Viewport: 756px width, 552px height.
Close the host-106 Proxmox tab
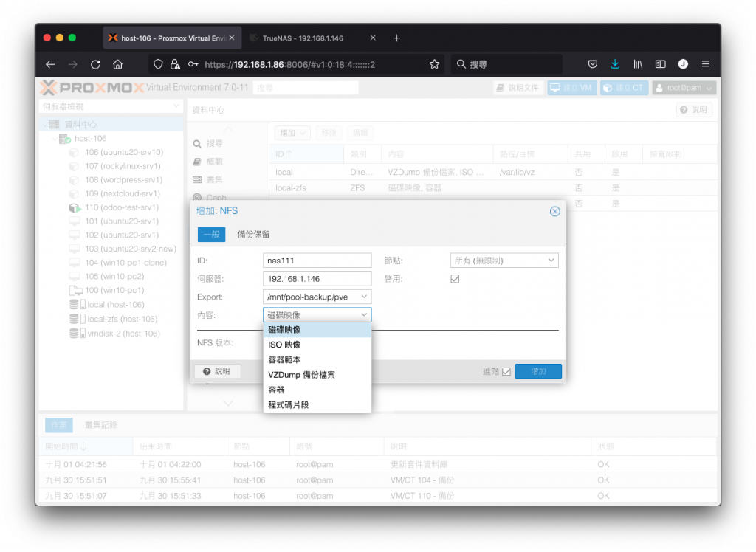tap(232, 38)
